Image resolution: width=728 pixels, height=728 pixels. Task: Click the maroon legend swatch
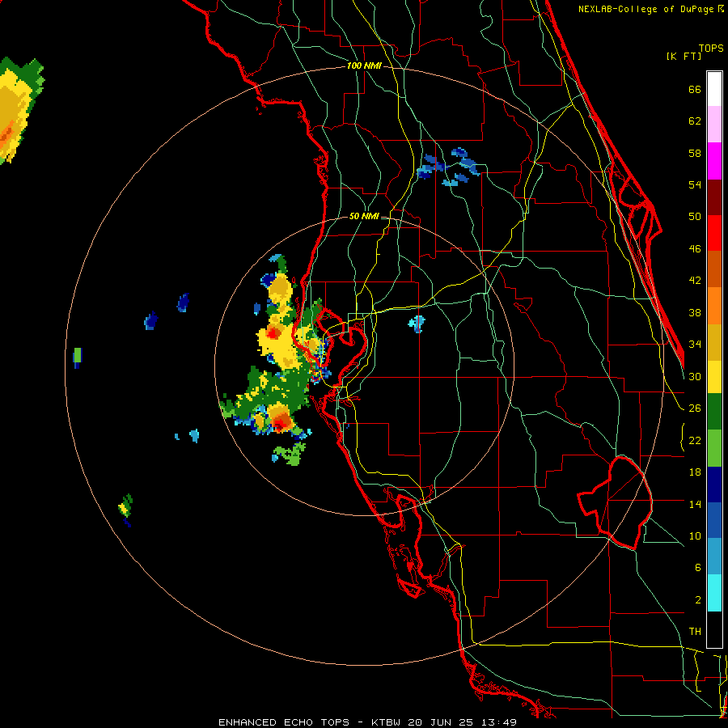click(714, 197)
